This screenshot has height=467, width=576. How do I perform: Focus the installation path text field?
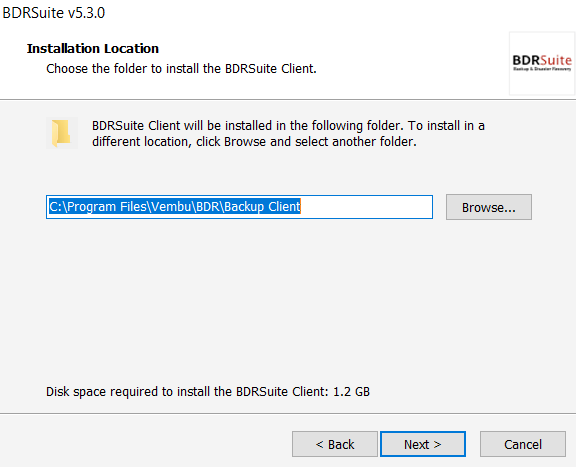(239, 207)
